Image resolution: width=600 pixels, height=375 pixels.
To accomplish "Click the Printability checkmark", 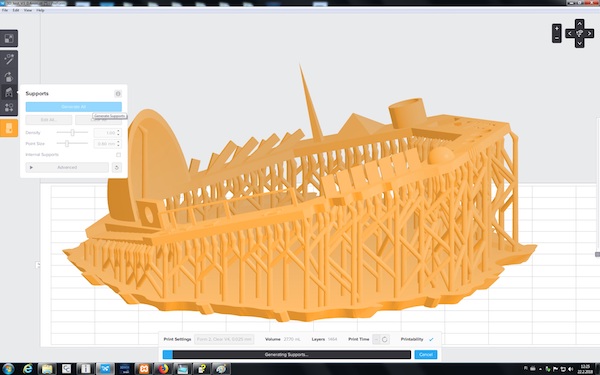I will click(431, 339).
